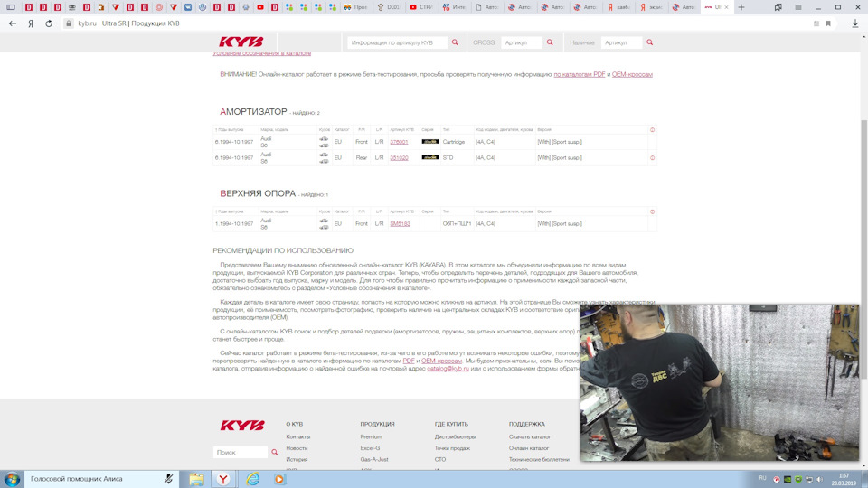868x488 pixels.
Task: Click the Yandex home 'Я' button in toolbar
Action: pos(31,23)
